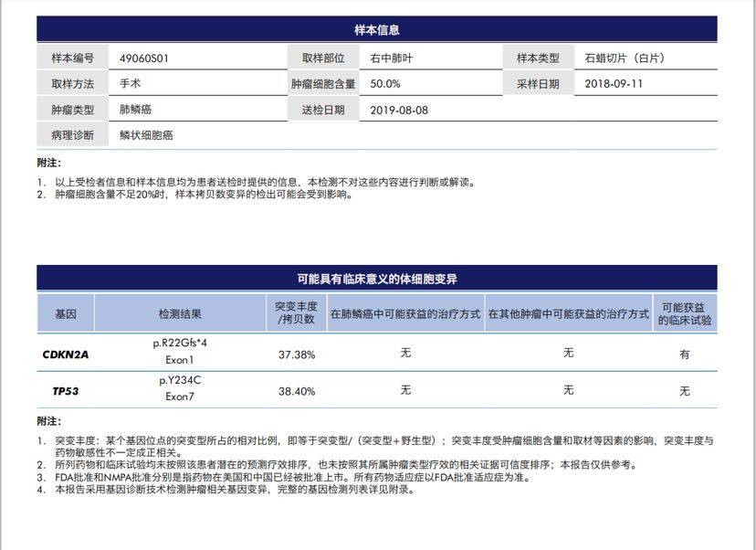Viewport: 756px width, 550px height.
Task: Click the 37.38% mutation abundance value
Action: (x=297, y=354)
